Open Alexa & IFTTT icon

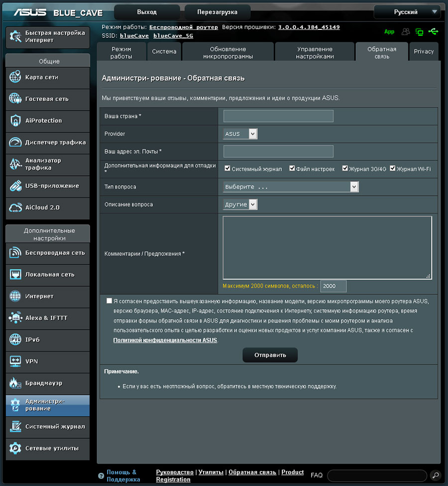tap(15, 318)
